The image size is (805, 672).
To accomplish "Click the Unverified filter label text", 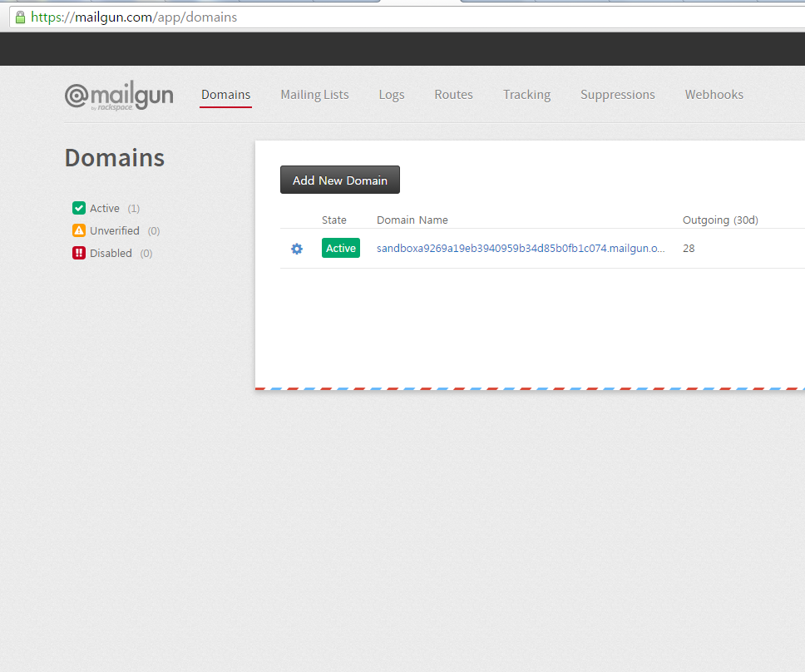I will tap(115, 231).
